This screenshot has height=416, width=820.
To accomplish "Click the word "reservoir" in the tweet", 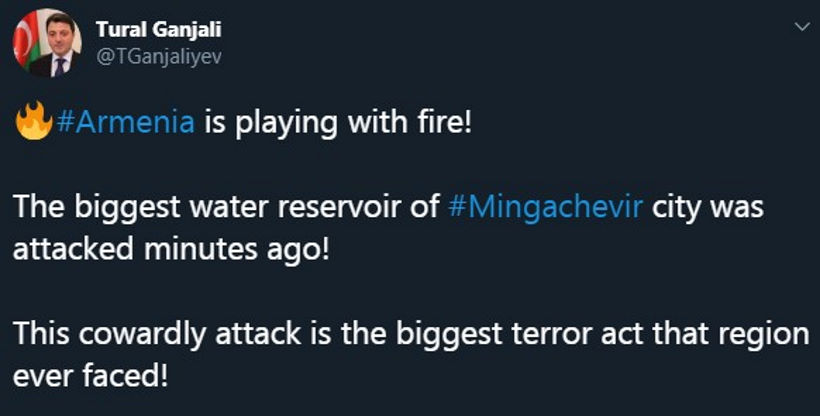I will pos(345,209).
